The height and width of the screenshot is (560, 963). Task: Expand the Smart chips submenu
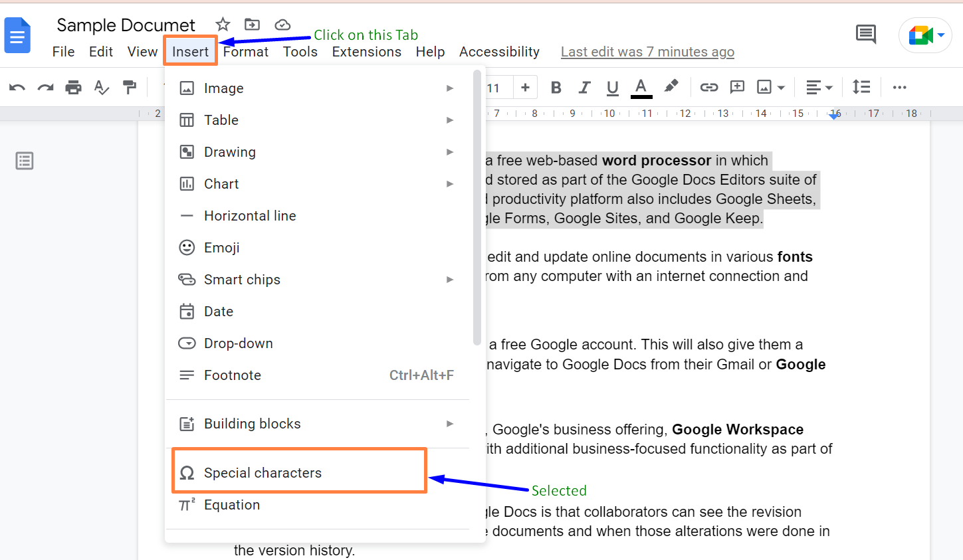click(x=318, y=280)
